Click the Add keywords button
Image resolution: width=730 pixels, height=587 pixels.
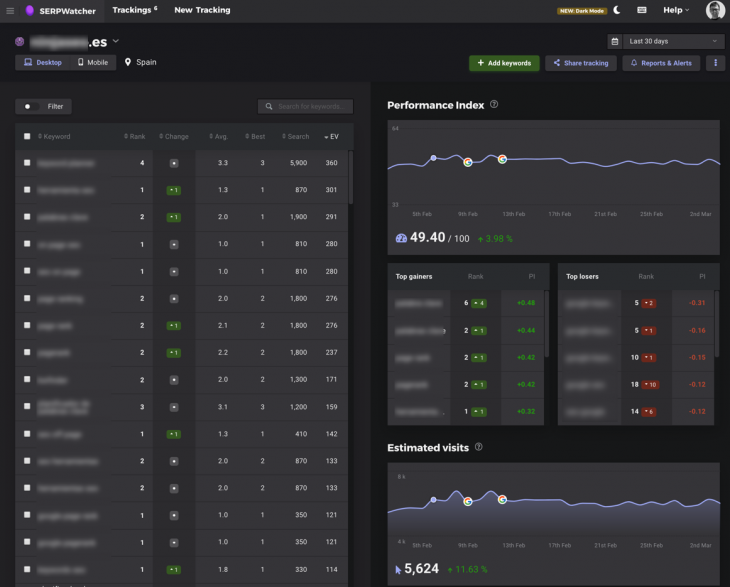pyautogui.click(x=504, y=63)
